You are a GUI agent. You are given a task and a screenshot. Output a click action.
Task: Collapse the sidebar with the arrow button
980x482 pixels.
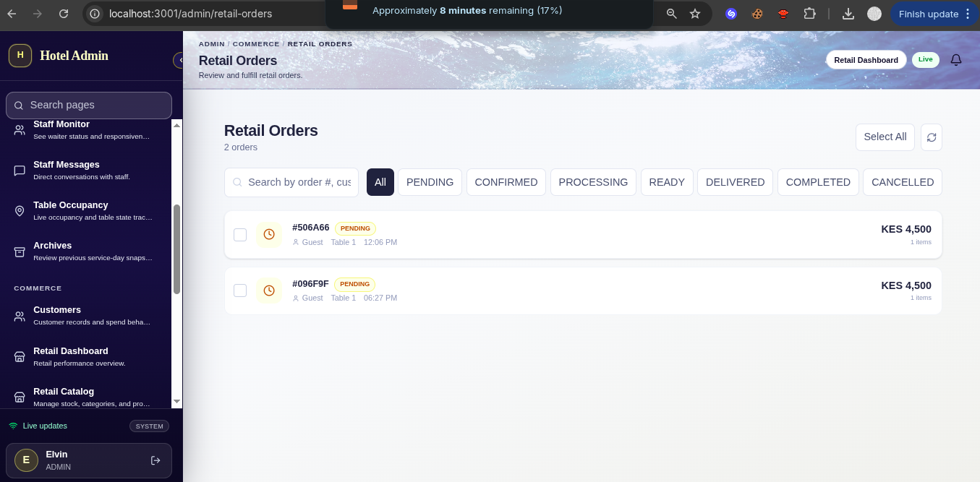[x=179, y=60]
